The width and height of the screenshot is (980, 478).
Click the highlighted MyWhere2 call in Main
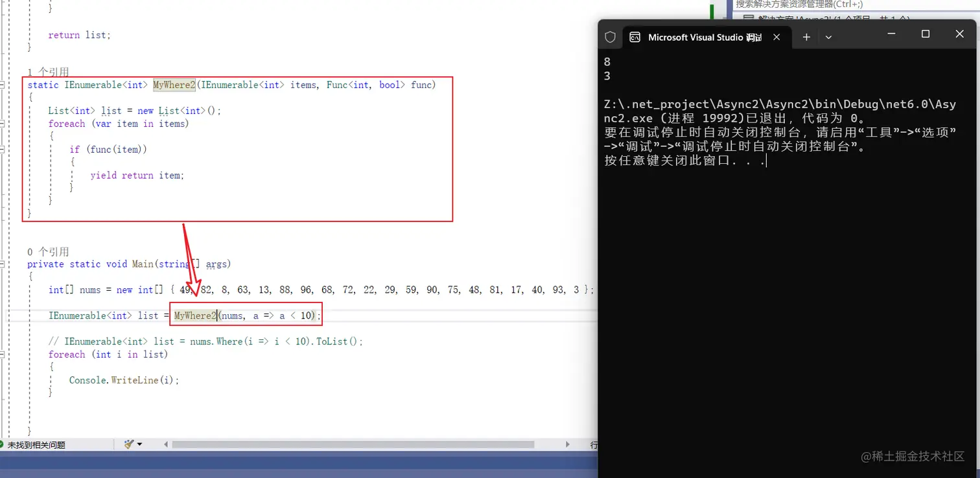pyautogui.click(x=196, y=315)
